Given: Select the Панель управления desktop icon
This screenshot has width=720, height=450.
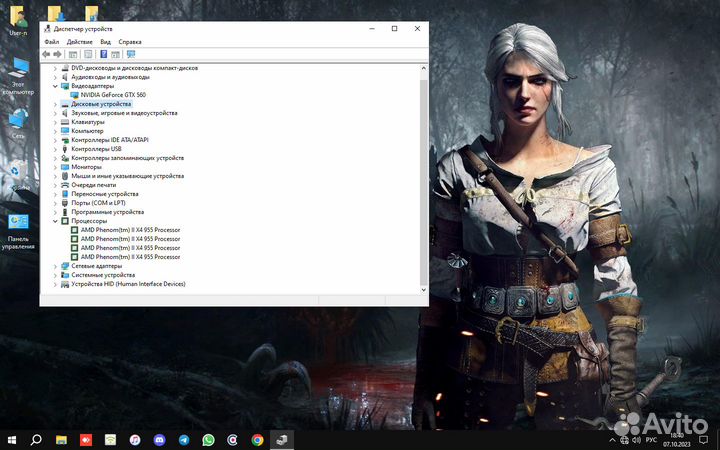Looking at the screenshot, I should point(18,228).
